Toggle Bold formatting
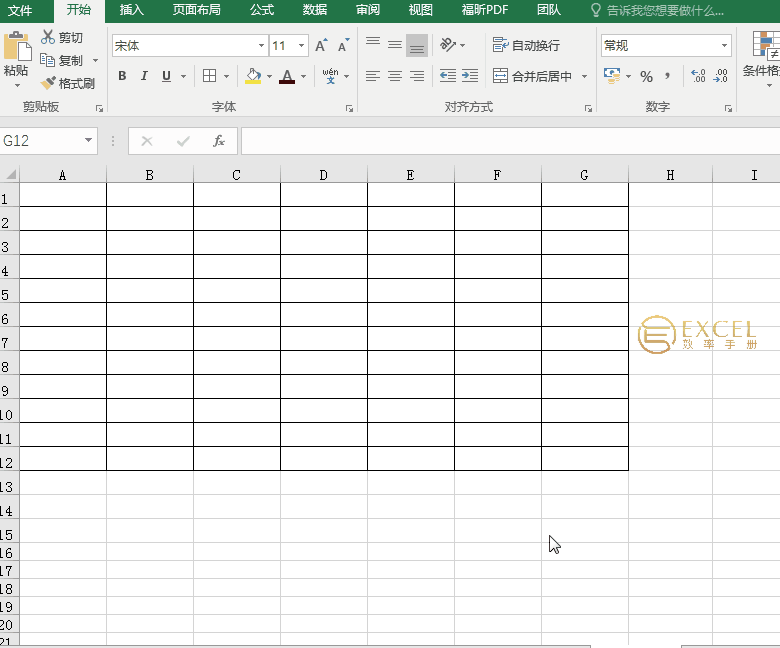The image size is (780, 648). (122, 76)
